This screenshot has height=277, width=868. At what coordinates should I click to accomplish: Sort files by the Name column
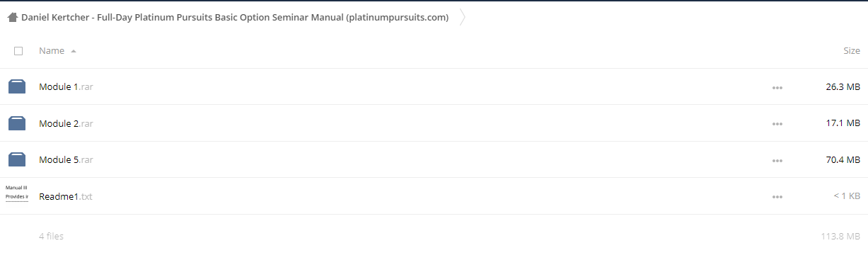click(52, 51)
